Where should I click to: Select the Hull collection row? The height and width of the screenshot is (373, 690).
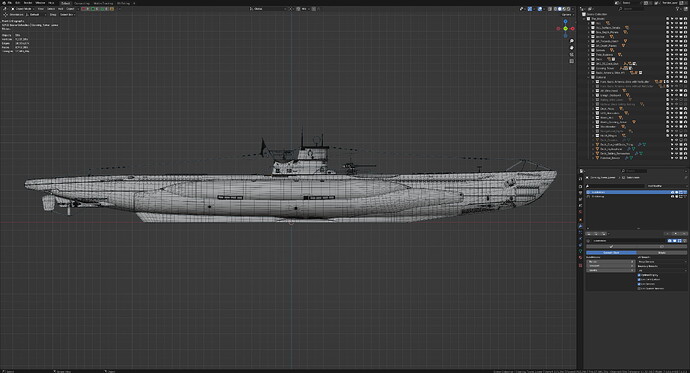(598, 23)
